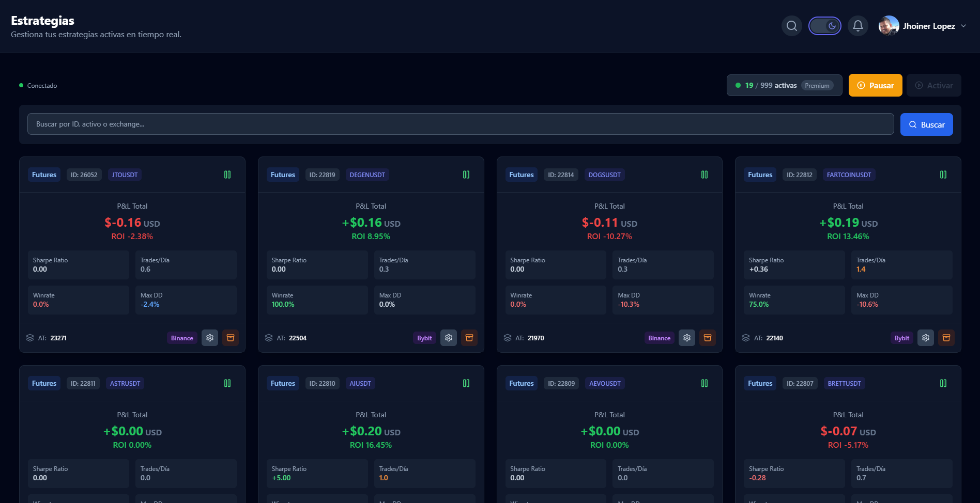Viewport: 980px width, 503px height.
Task: Select the BRETTUSDT symbol tag
Action: [844, 384]
